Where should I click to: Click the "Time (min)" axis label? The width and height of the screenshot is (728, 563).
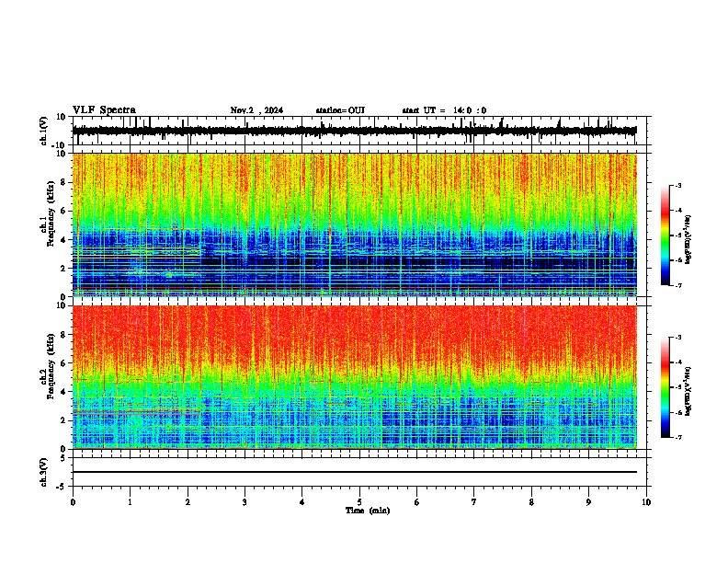tap(368, 511)
